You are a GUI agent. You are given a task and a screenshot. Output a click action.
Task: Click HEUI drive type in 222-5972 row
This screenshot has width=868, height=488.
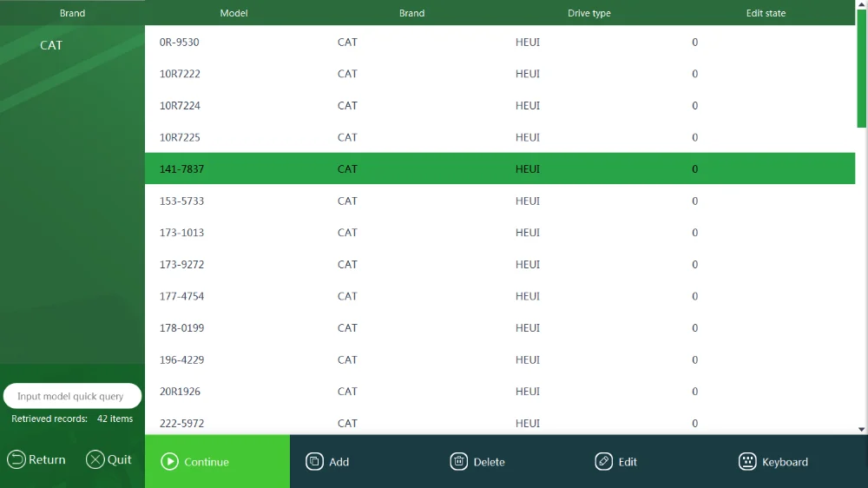[x=528, y=423]
